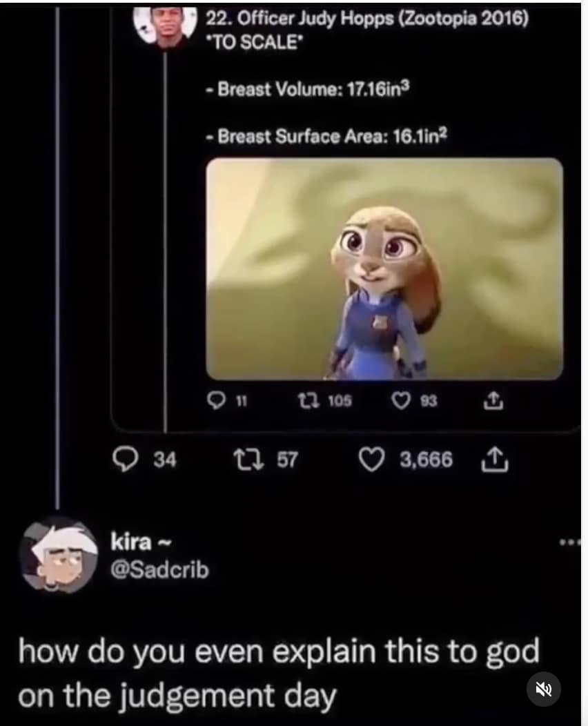
Task: Click the 57 retweets count
Action: [x=287, y=460]
